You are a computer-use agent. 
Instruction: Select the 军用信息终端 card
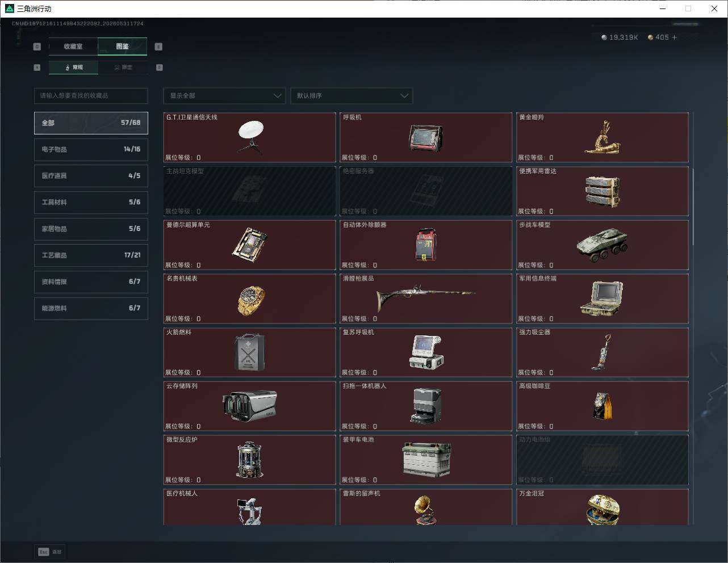pos(603,299)
